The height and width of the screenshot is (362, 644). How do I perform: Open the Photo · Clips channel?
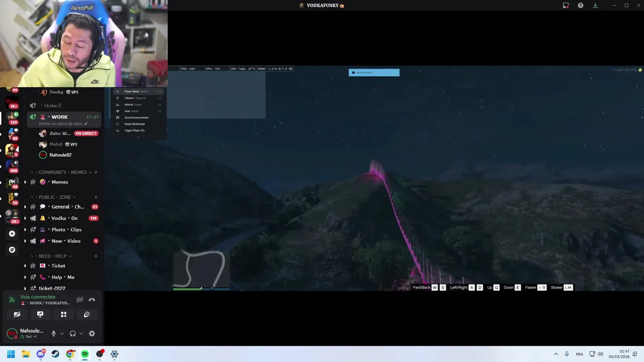[64, 230]
